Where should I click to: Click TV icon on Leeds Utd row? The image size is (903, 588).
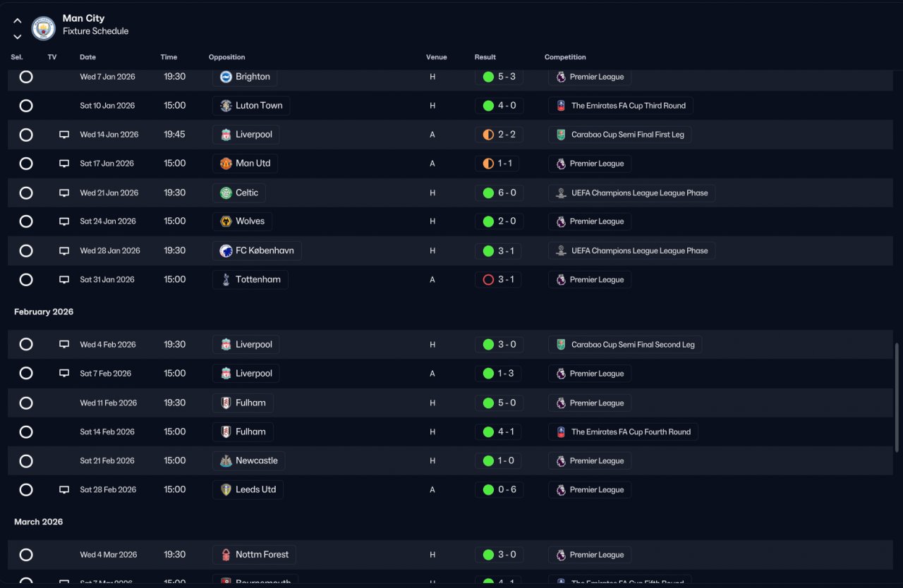[64, 489]
